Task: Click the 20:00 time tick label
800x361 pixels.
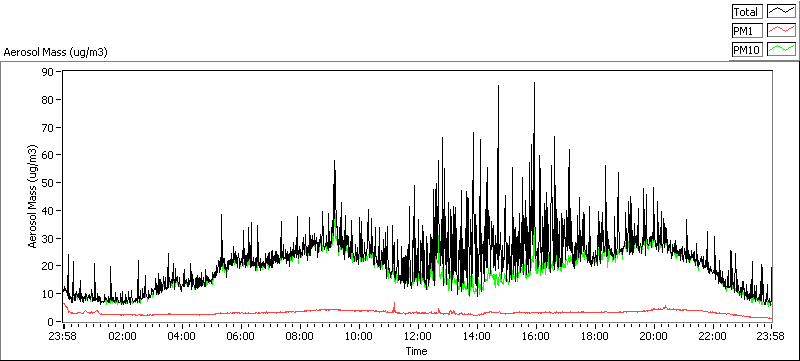Action: (654, 336)
